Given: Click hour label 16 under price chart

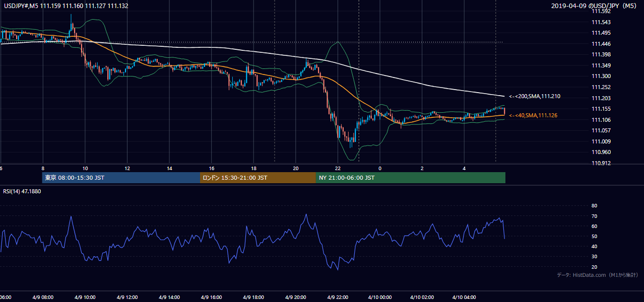Looking at the screenshot, I should pyautogui.click(x=212, y=168).
